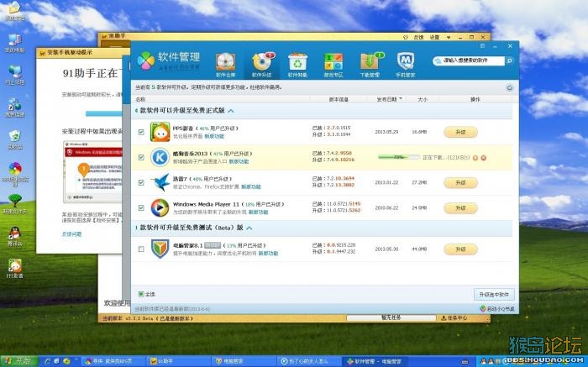Click the PPS影音 app icon in the list

point(160,132)
